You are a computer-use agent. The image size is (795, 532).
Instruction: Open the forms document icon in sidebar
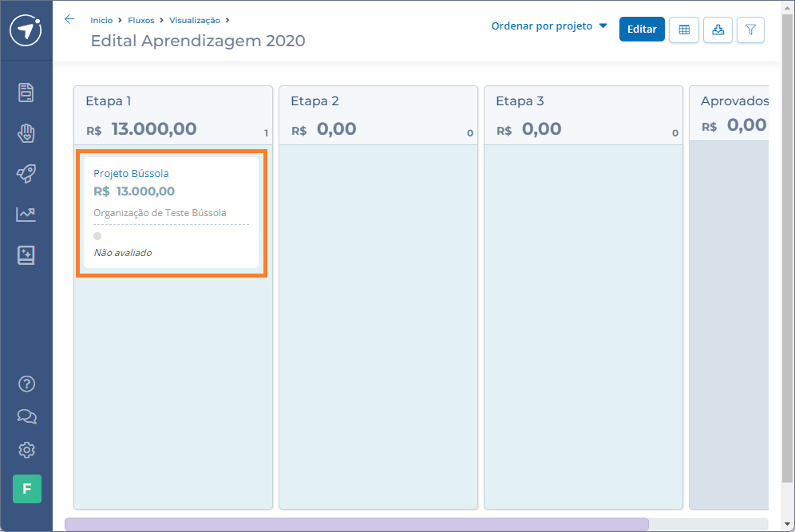[x=26, y=93]
